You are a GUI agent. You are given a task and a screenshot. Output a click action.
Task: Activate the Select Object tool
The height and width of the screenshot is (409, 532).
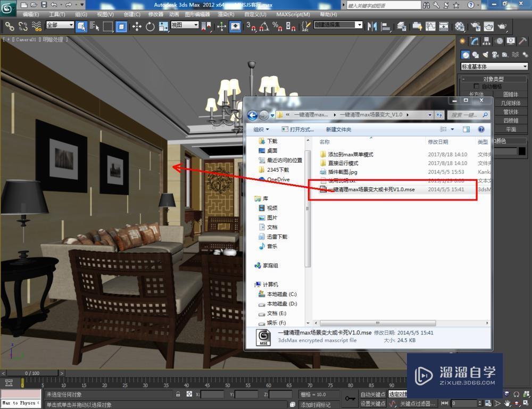click(x=81, y=27)
